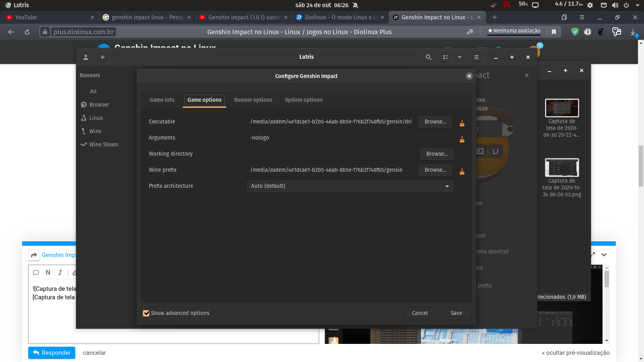
Task: Browse for the Wine prefix folder
Action: coord(435,170)
